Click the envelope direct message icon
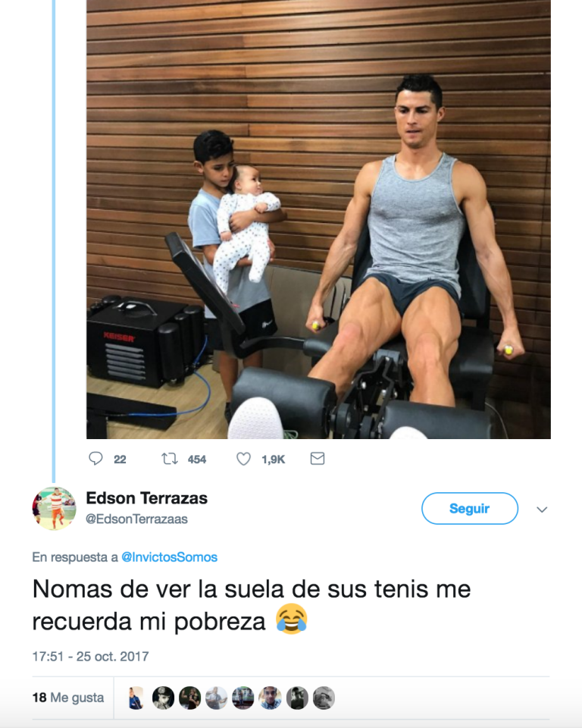 click(318, 459)
